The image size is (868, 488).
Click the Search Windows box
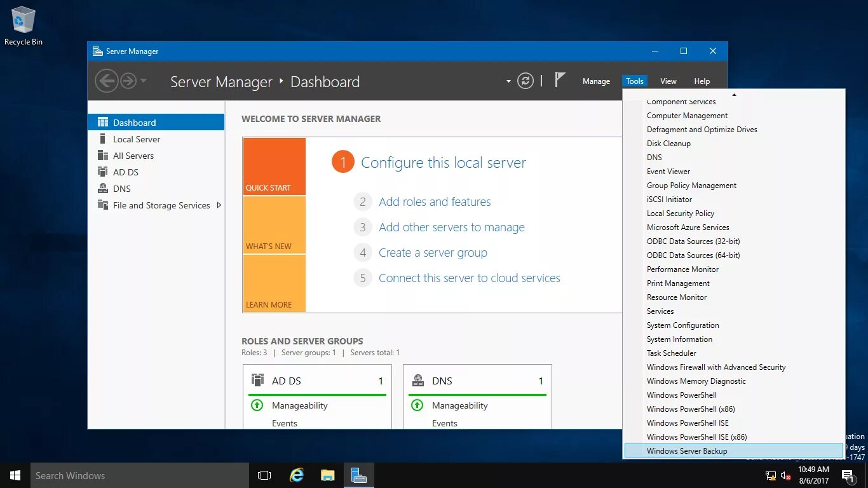(140, 475)
